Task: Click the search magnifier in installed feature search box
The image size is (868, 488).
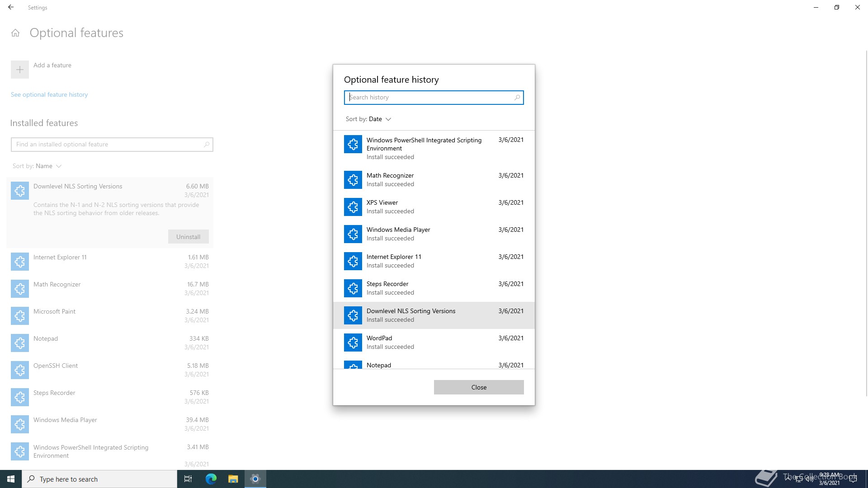Action: tap(206, 144)
